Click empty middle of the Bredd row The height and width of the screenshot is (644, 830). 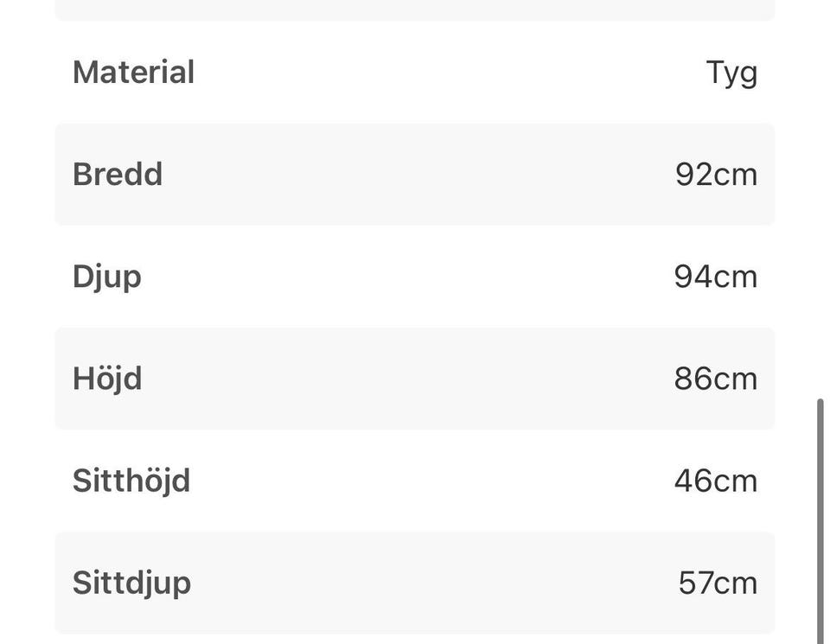pyautogui.click(x=415, y=175)
